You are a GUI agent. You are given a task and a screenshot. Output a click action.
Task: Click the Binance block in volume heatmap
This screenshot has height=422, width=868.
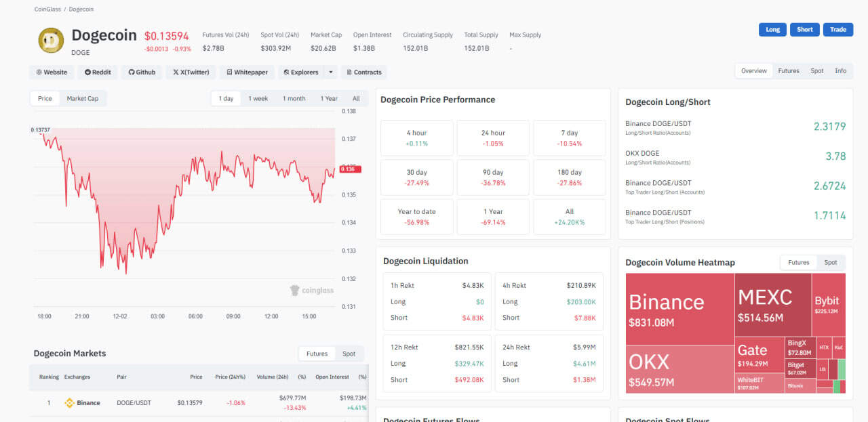click(x=679, y=310)
